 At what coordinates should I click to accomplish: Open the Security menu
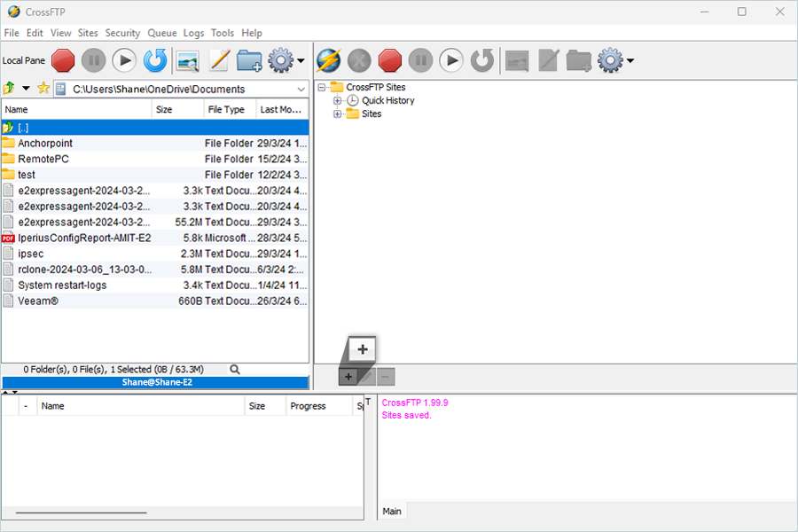(x=122, y=33)
